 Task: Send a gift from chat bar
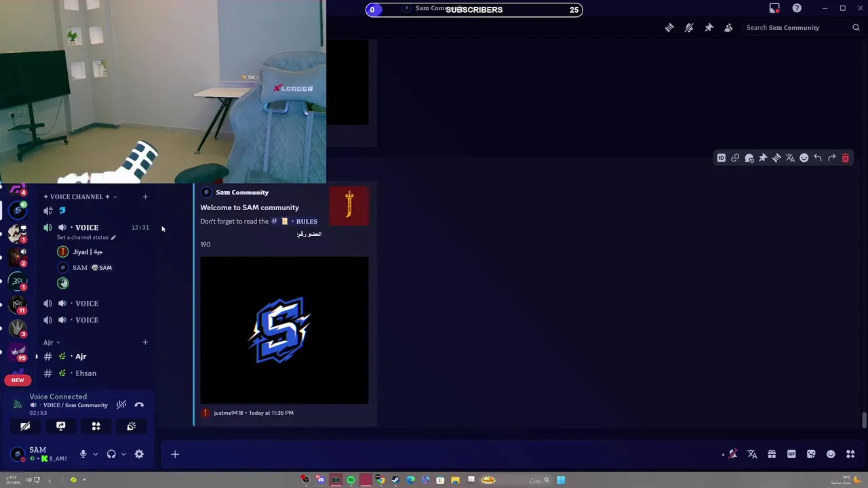click(x=772, y=454)
